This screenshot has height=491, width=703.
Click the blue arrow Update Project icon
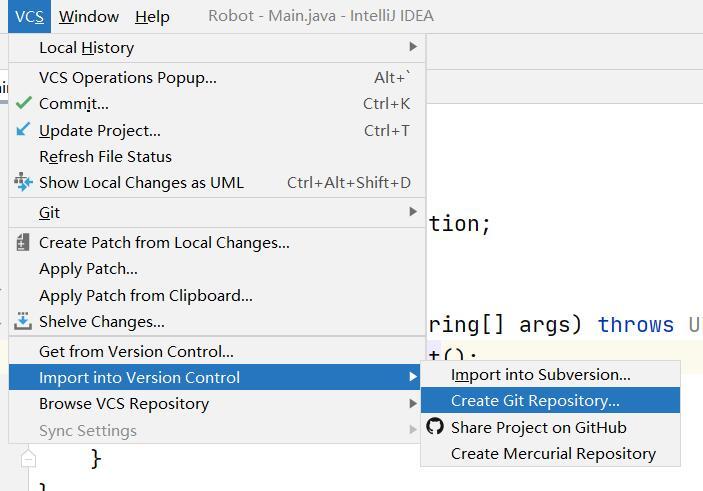pos(23,129)
